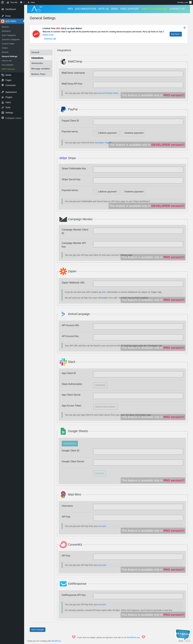
Task: Open PRO Features submenu item
Action: [8, 69]
